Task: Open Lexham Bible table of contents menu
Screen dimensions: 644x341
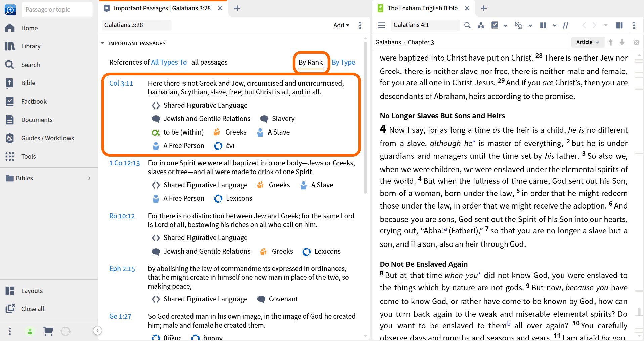Action: pyautogui.click(x=381, y=25)
